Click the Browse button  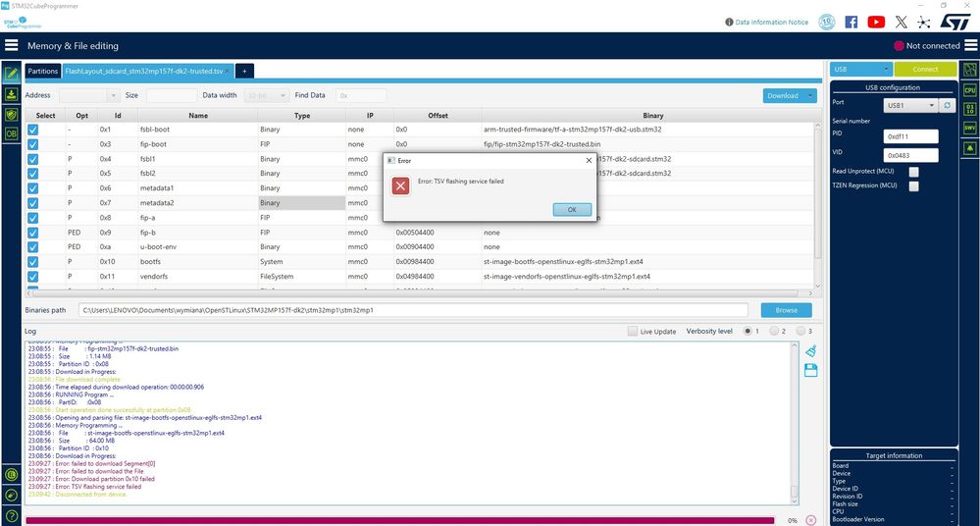786,310
